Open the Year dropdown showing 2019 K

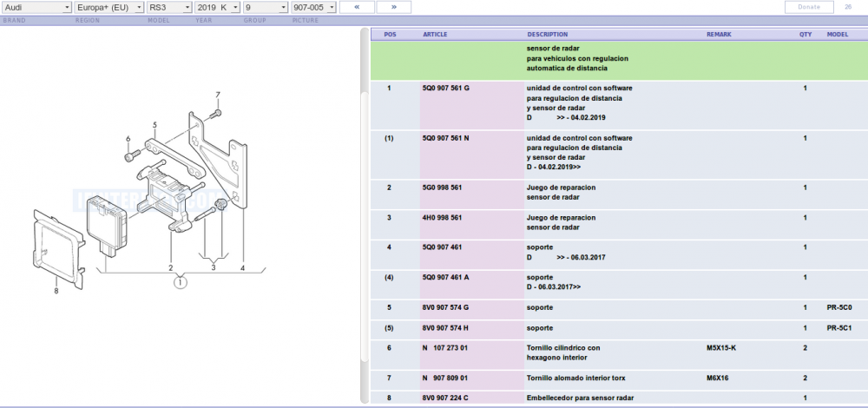218,7
